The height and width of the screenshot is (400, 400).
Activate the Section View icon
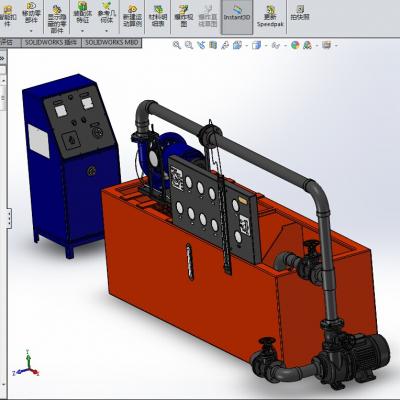pyautogui.click(x=213, y=45)
